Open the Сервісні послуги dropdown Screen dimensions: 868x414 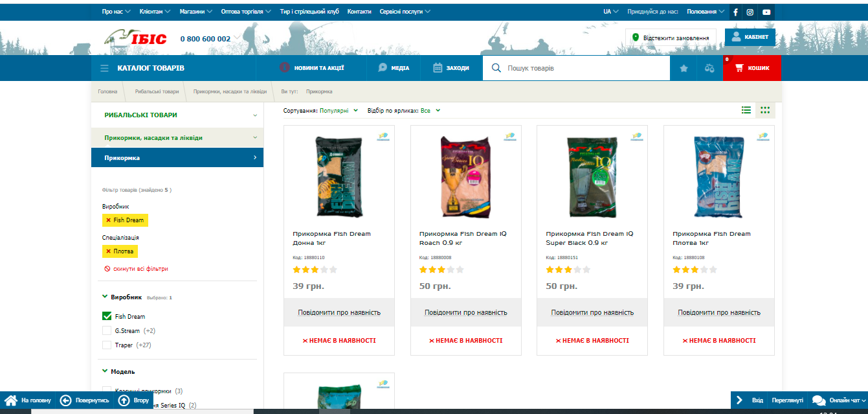[405, 12]
